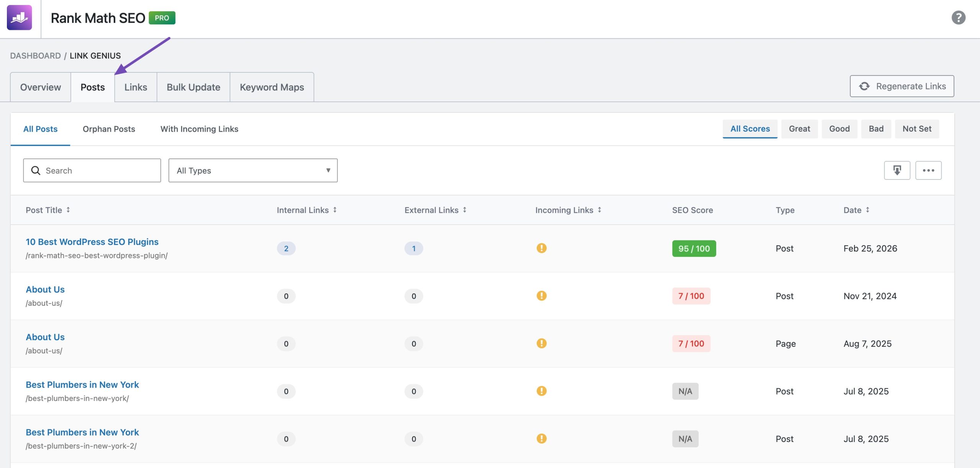Click the refresh icon on Regenerate Links
Image resolution: width=980 pixels, height=468 pixels.
(864, 86)
